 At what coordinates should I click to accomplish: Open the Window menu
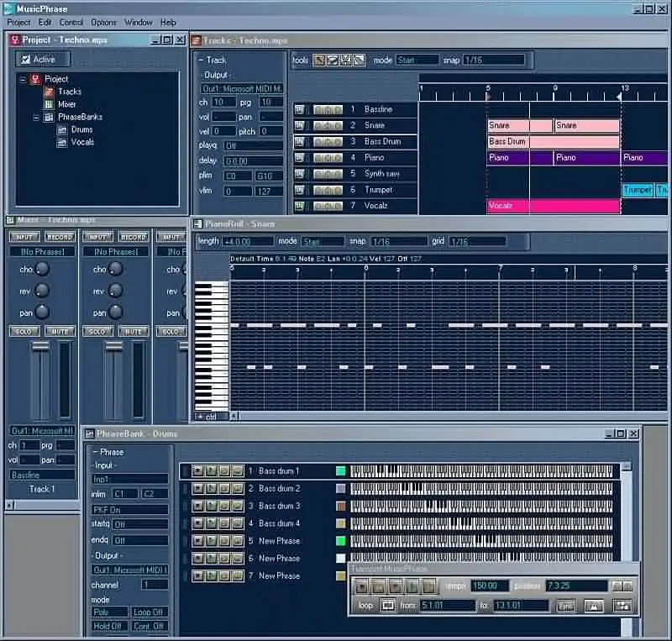pos(139,23)
